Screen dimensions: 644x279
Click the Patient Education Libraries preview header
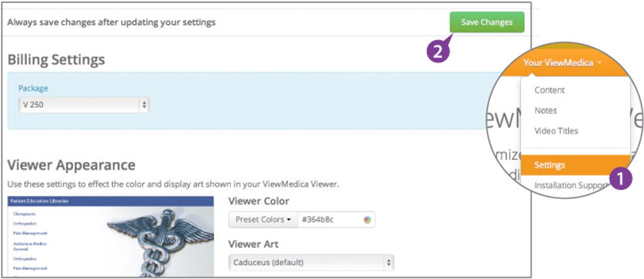[x=111, y=201]
